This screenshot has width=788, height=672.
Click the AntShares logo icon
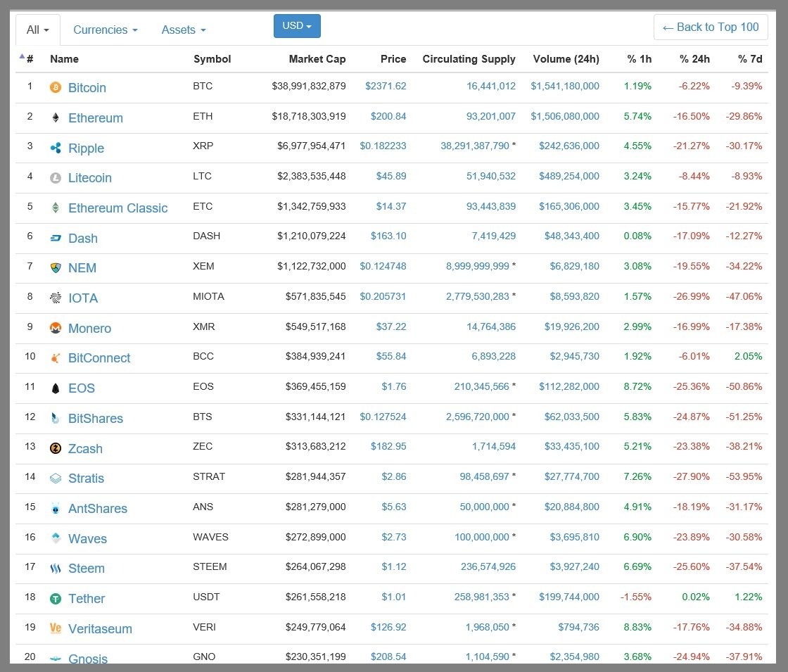point(56,508)
